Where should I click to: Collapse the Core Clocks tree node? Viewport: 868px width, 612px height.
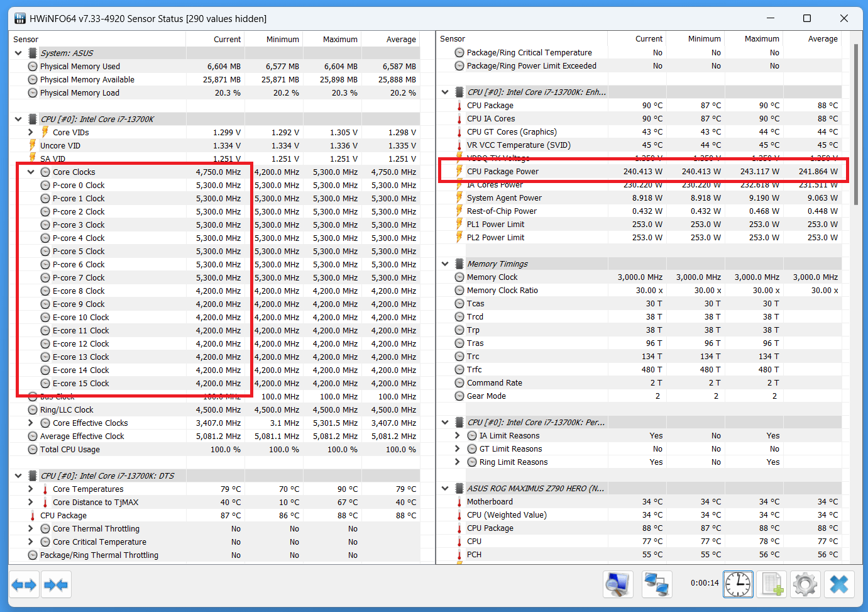pos(31,172)
